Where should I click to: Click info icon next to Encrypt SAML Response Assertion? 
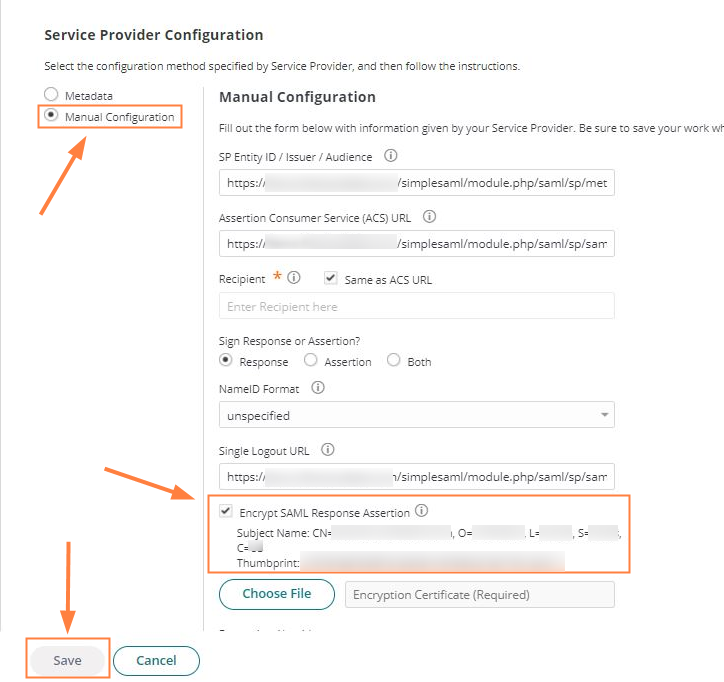(x=421, y=511)
